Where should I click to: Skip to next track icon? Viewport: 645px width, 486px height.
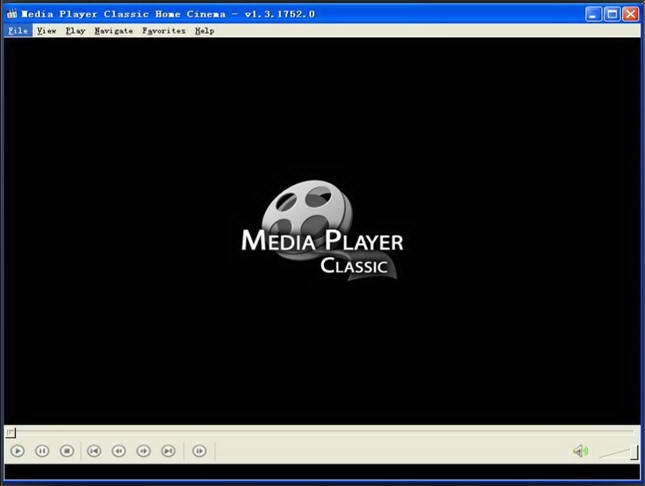point(168,451)
